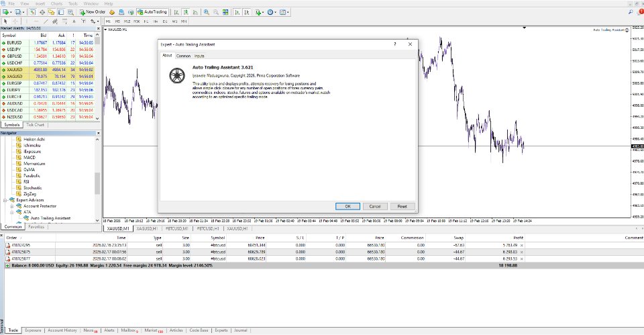Toggle the AutoTrading button

(152, 12)
